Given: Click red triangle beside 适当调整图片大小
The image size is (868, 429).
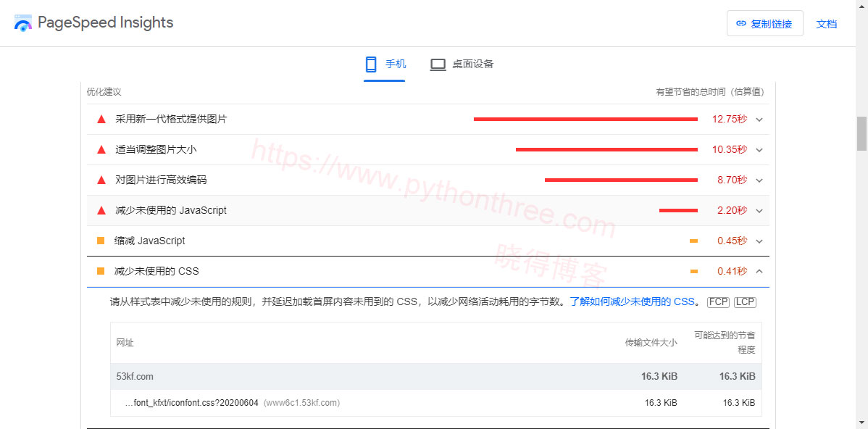Looking at the screenshot, I should pyautogui.click(x=101, y=149).
